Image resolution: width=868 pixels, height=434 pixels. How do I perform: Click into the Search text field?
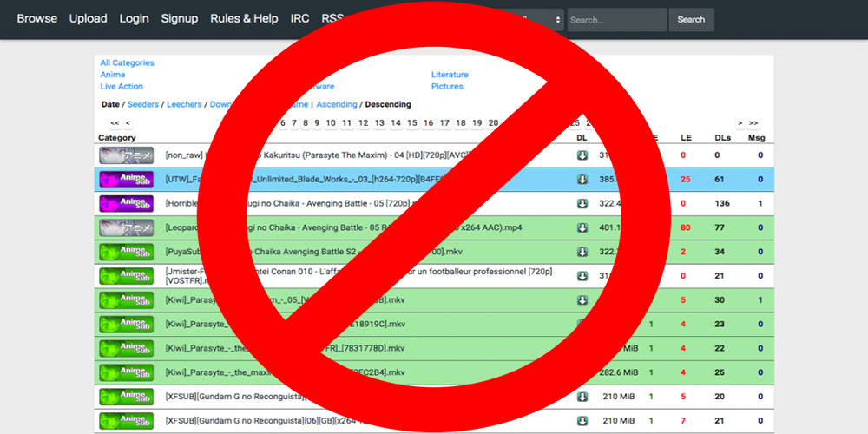click(x=616, y=19)
